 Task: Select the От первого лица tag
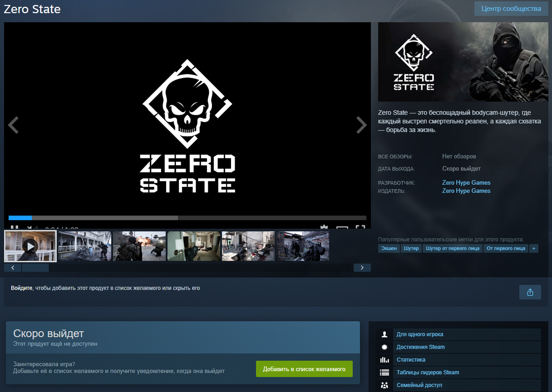pyautogui.click(x=506, y=248)
